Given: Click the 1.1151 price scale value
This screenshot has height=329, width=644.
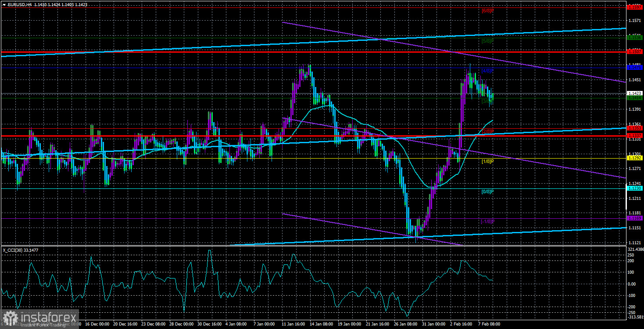Looking at the screenshot, I should pyautogui.click(x=635, y=228).
